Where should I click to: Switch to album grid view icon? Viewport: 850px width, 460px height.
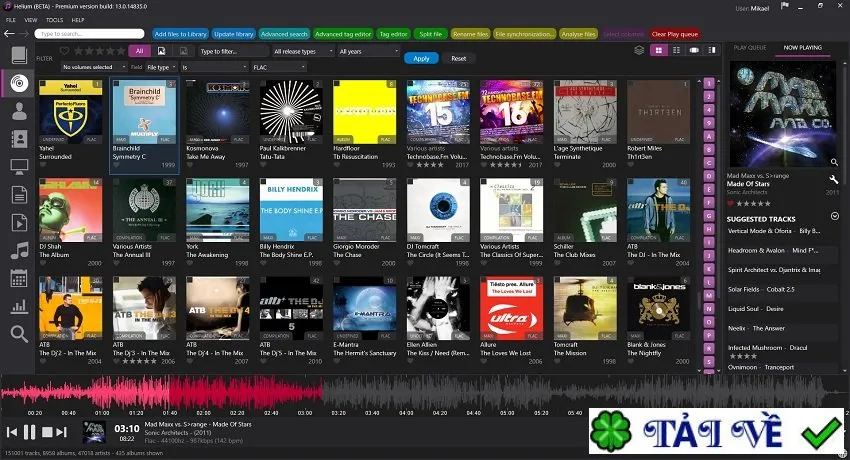point(659,50)
